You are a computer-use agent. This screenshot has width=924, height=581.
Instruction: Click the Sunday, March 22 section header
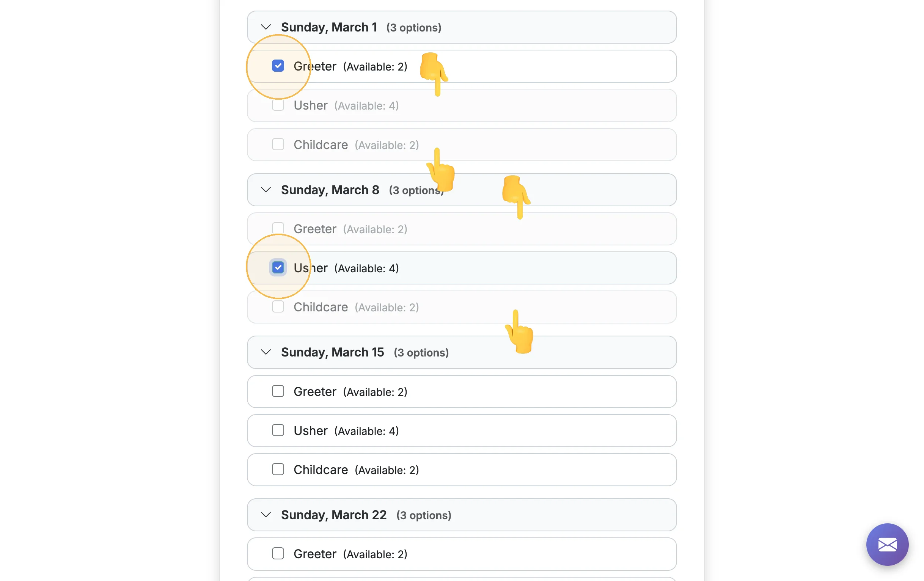click(x=461, y=515)
